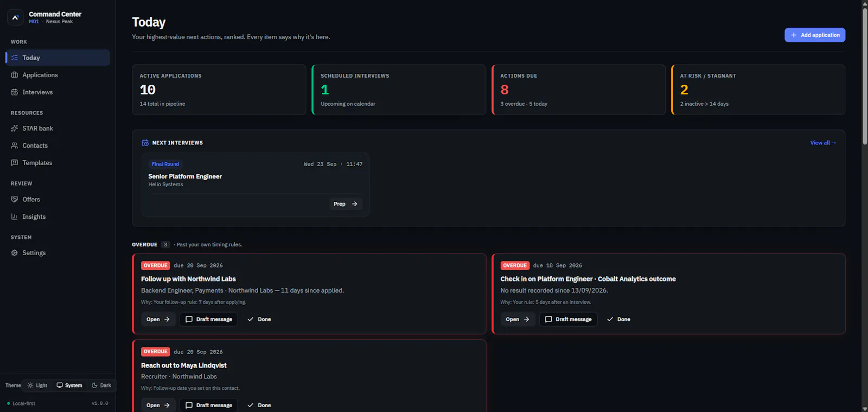Image resolution: width=868 pixels, height=412 pixels.
Task: Switch theme to Light
Action: coord(37,385)
